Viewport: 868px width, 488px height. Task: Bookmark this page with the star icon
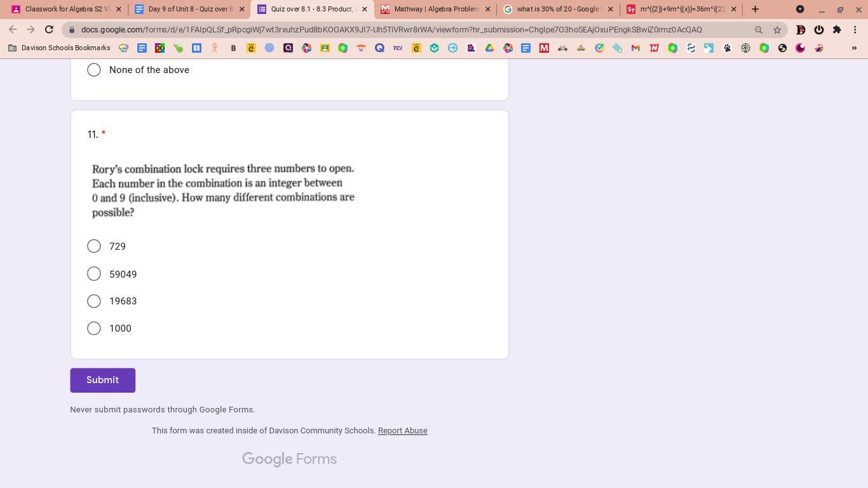point(776,30)
